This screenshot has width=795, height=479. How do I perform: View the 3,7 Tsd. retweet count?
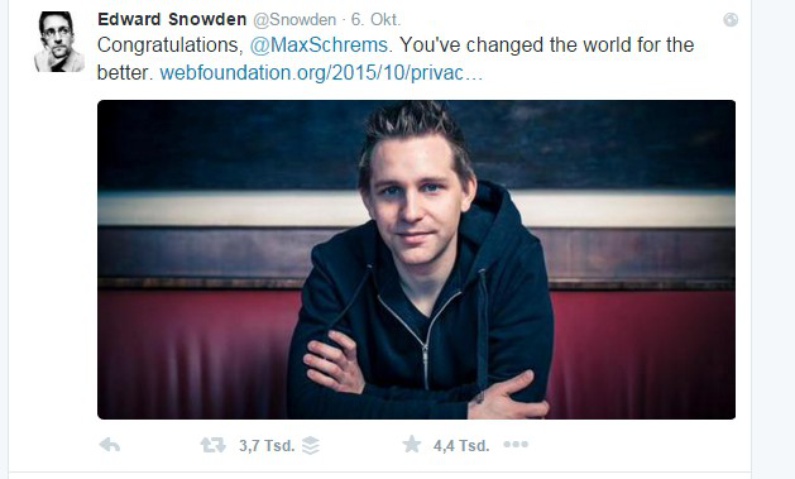click(267, 446)
